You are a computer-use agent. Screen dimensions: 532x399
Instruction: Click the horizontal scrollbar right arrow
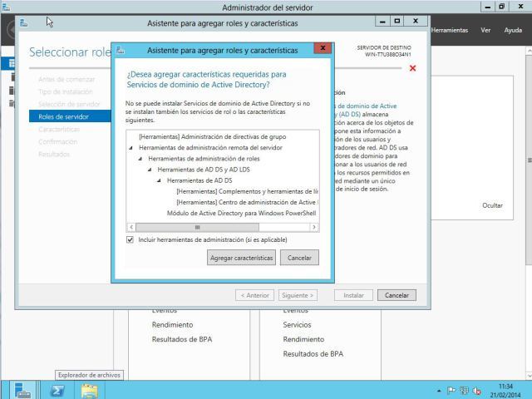click(314, 227)
